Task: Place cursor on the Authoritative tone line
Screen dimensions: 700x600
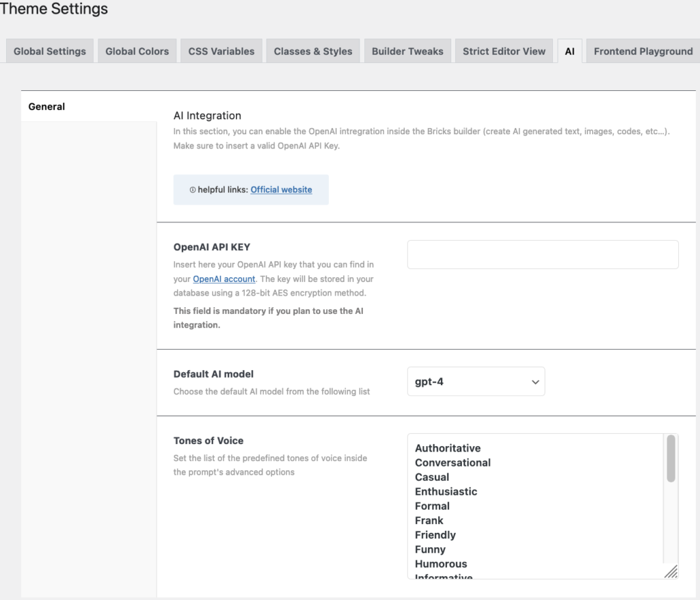Action: pyautogui.click(x=448, y=449)
